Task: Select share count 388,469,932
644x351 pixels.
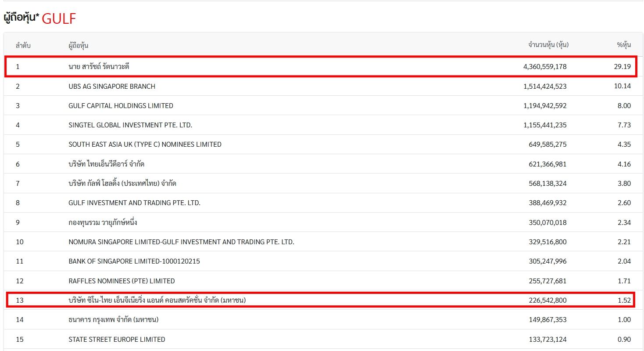Action: pos(548,203)
